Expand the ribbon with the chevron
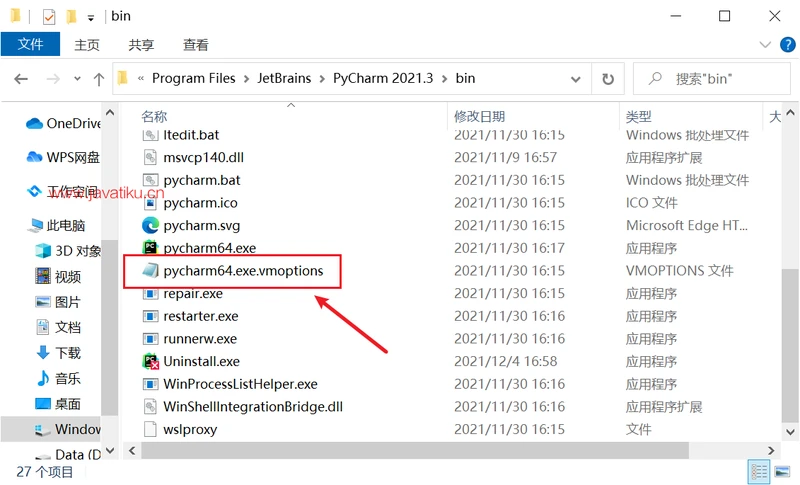Image resolution: width=800 pixels, height=485 pixels. click(765, 45)
